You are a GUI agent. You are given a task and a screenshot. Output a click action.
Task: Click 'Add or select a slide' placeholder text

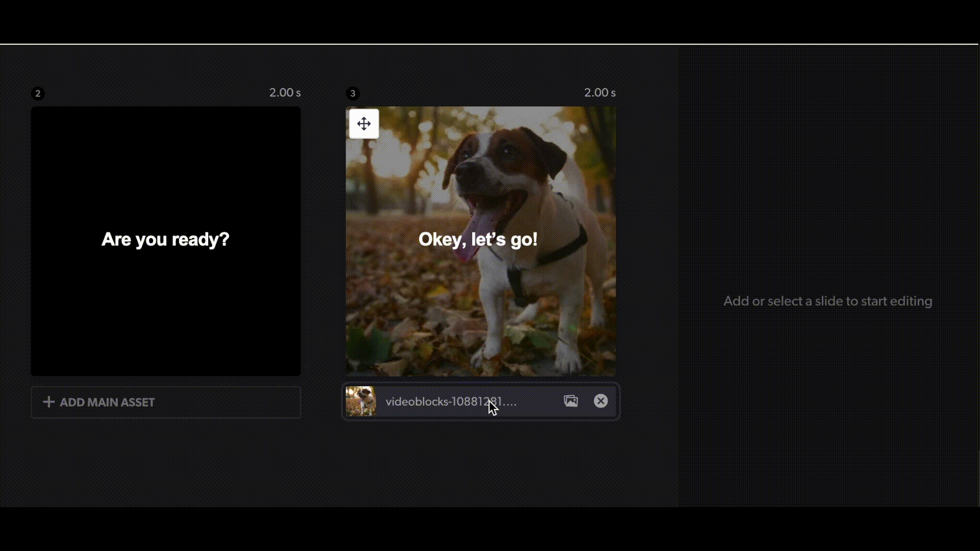point(827,301)
